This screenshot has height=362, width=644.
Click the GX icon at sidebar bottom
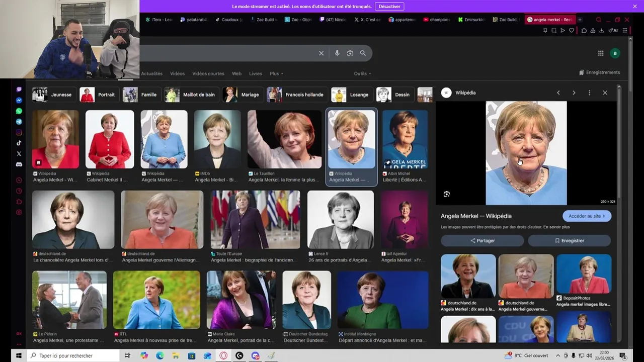tap(19, 333)
